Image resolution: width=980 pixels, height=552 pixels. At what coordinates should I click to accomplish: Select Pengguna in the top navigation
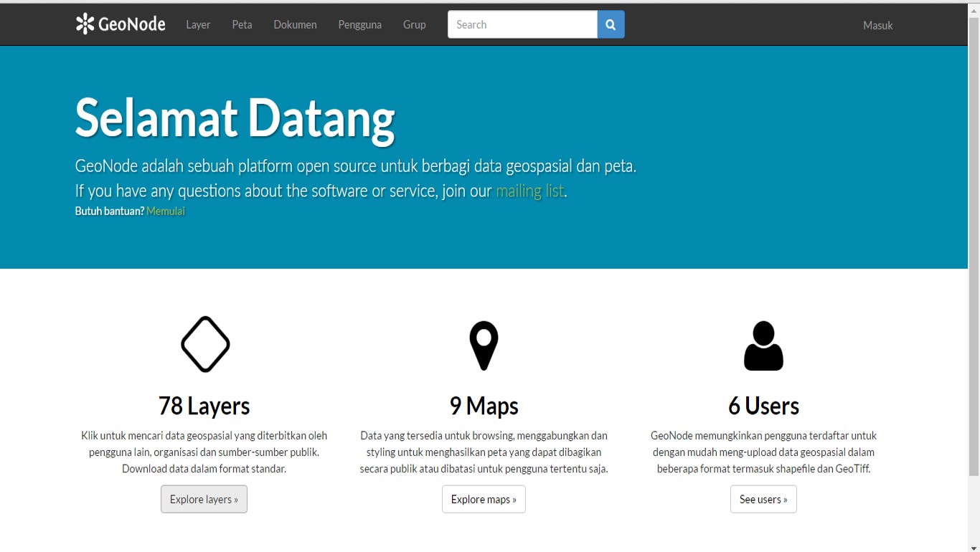359,24
